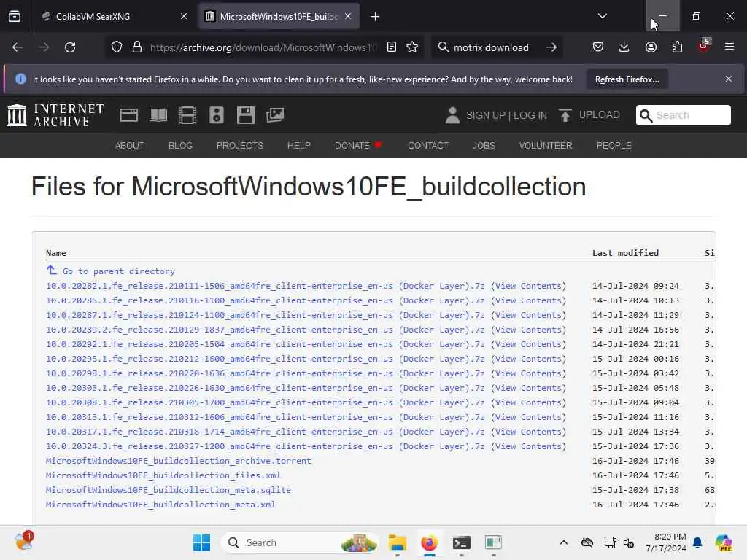747x560 pixels.
Task: Open Firefox View icon
Action: pos(15,16)
